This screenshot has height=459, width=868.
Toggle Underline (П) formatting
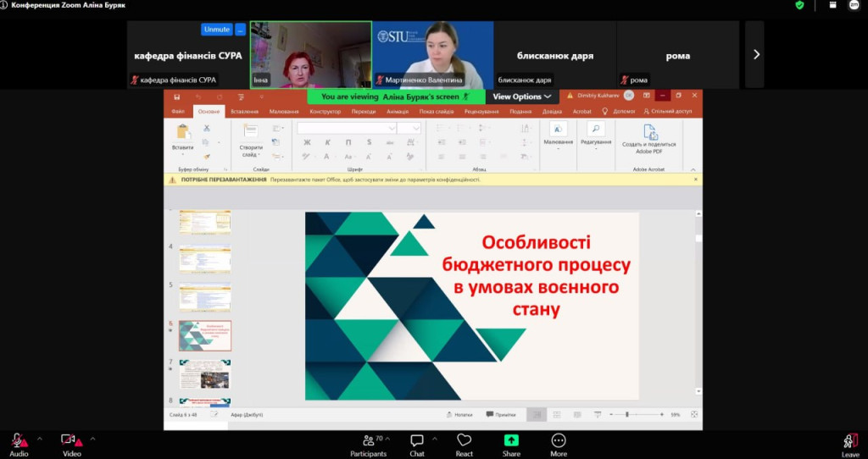(x=348, y=142)
